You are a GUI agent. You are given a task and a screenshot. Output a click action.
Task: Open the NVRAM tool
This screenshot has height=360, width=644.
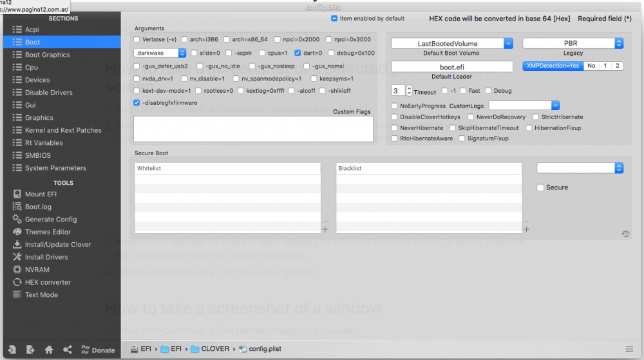pyautogui.click(x=37, y=270)
